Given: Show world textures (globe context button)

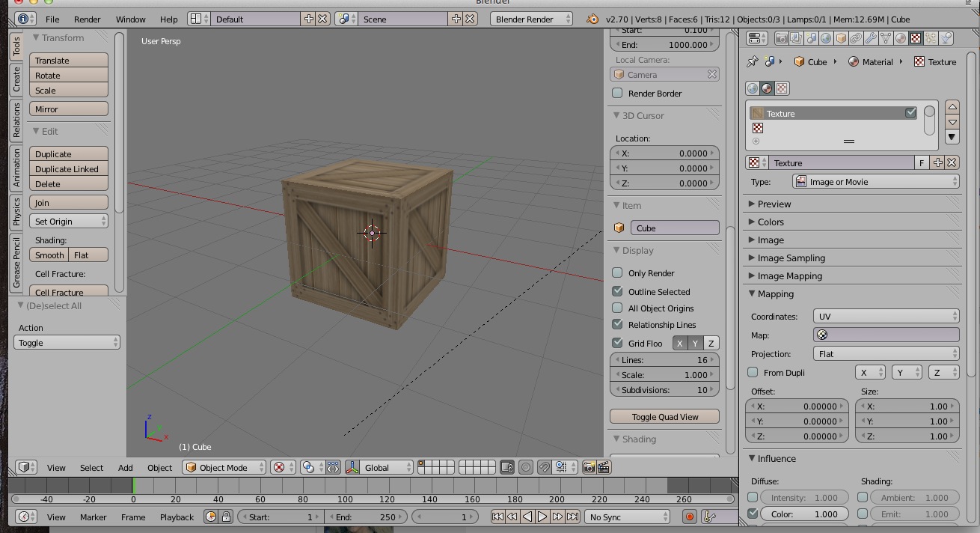Looking at the screenshot, I should [x=753, y=88].
